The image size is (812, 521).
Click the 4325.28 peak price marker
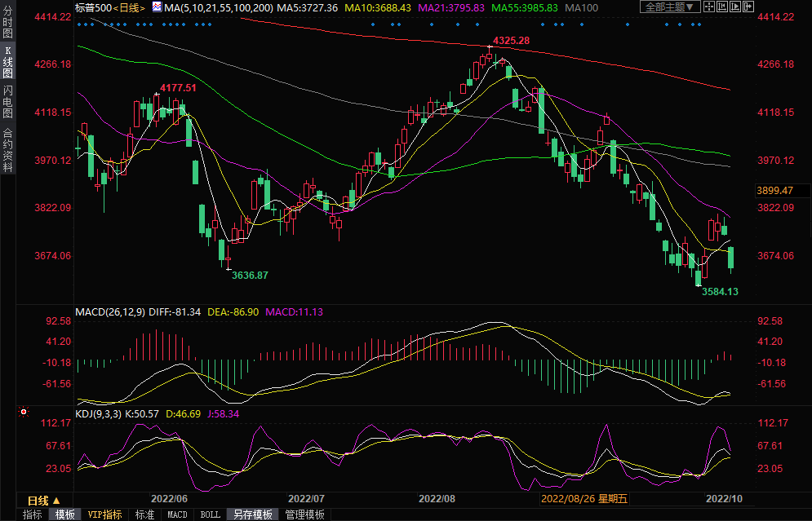[511, 41]
